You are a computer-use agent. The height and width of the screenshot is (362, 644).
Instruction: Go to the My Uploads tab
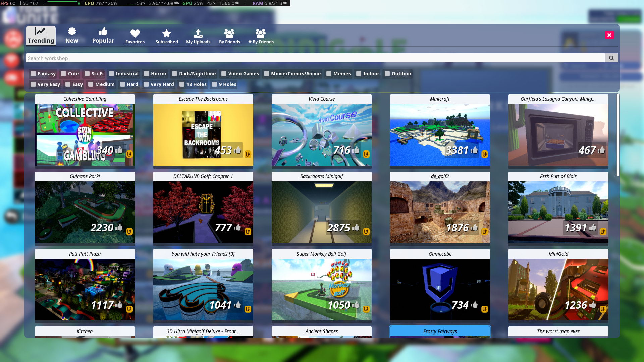point(198,36)
